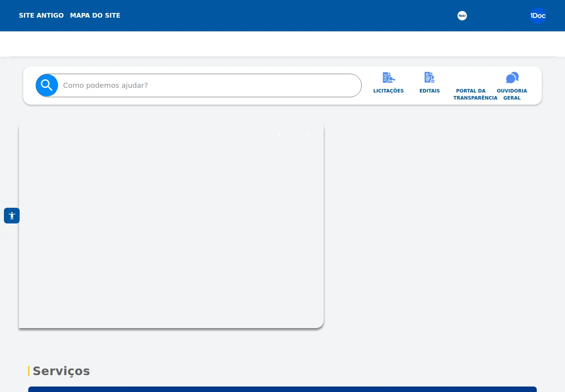The width and height of the screenshot is (565, 392).
Task: Open the Licitações gavel document icon
Action: point(389,78)
